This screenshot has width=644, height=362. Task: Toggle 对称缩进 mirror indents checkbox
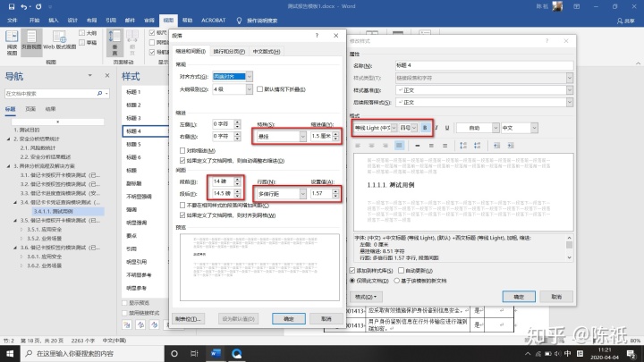(x=182, y=151)
